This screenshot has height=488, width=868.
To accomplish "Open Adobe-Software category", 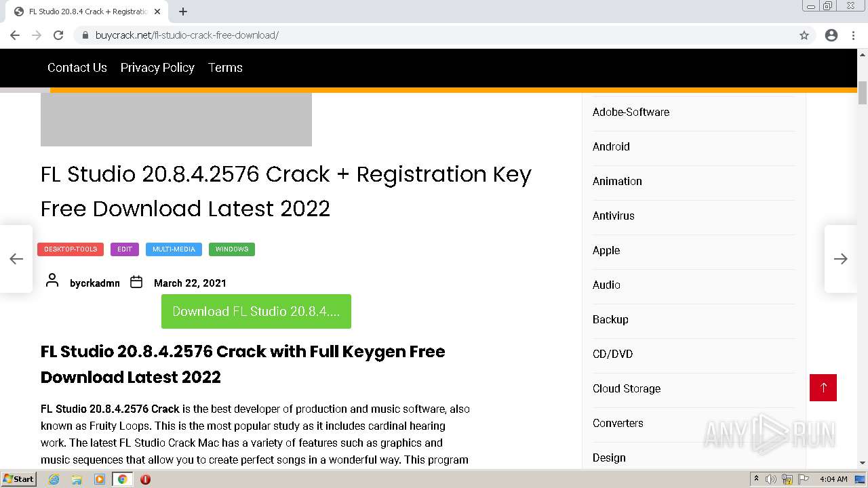I will coord(631,113).
